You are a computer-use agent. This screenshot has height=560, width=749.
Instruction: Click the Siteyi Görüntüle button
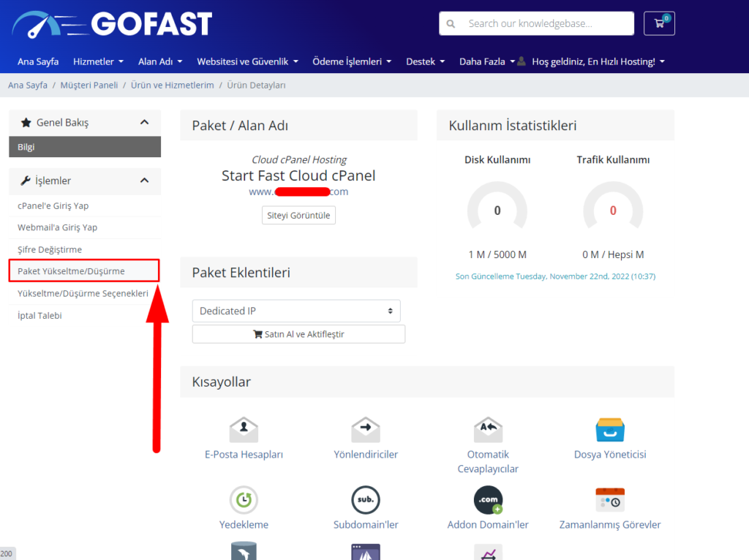(x=298, y=215)
